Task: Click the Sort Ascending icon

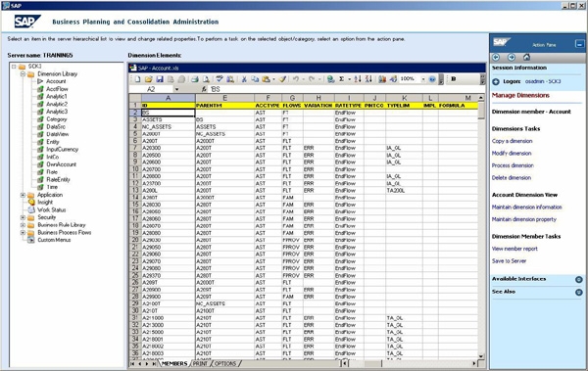Action: pos(358,79)
